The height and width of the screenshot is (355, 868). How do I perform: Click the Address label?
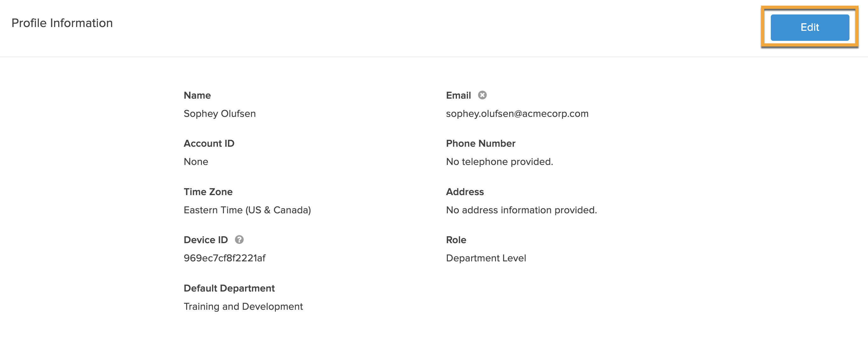click(465, 192)
